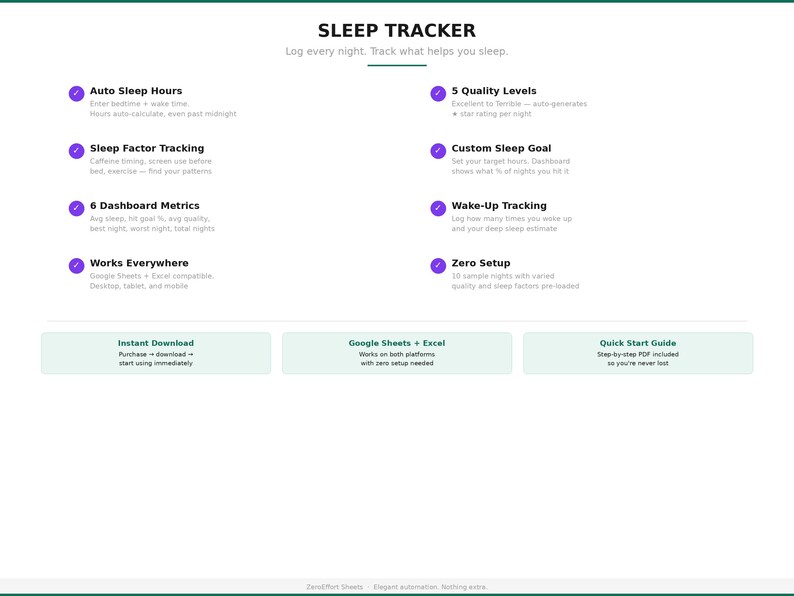Click the checkmark icon beside Auto Sleep Hours

click(76, 94)
